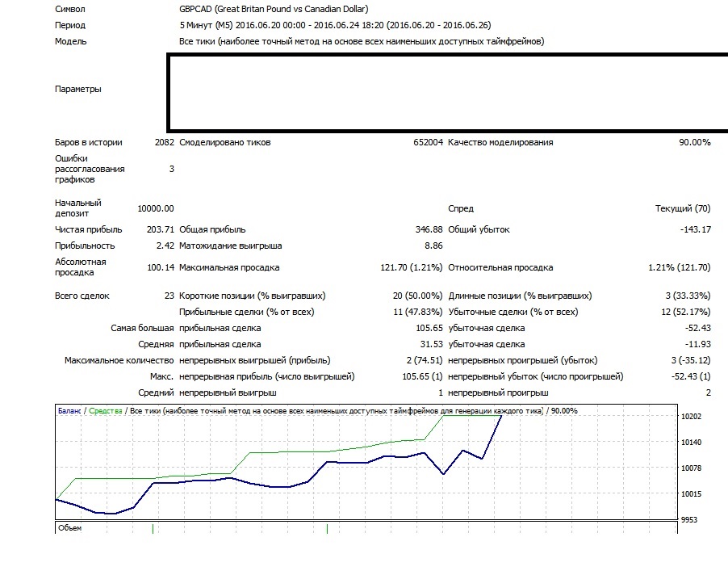Click the model text 'Все тики (наиболее точный метод…)'
This screenshot has width=728, height=575.
[x=362, y=41]
